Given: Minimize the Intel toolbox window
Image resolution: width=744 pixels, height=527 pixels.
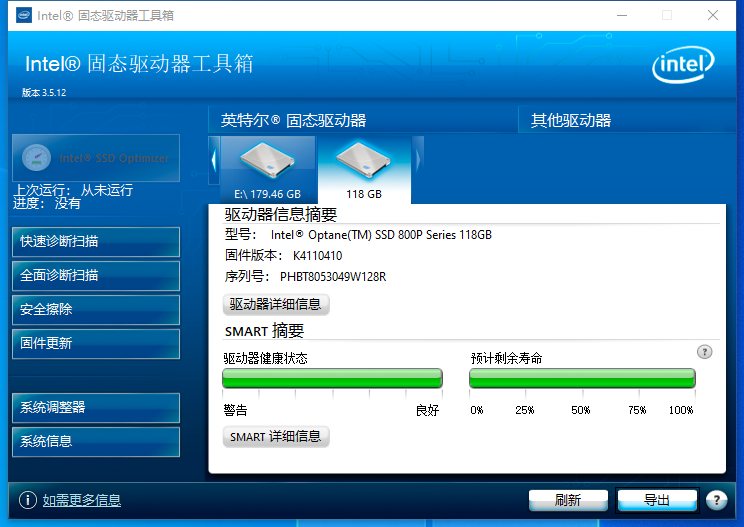Looking at the screenshot, I should tap(622, 15).
